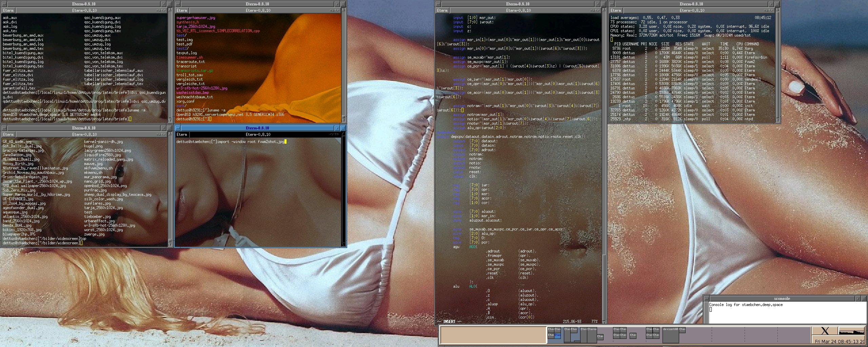Open the Eterm menu in the active import-command terminal

(182, 135)
